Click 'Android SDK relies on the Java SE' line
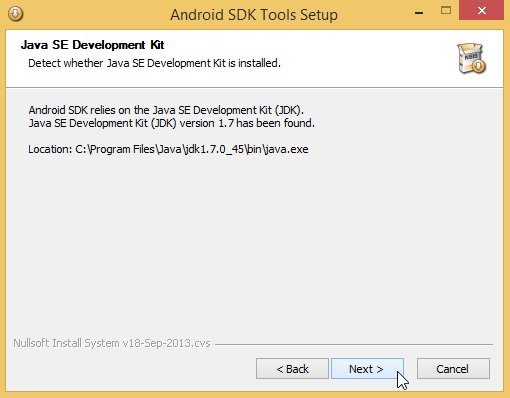 (166, 110)
